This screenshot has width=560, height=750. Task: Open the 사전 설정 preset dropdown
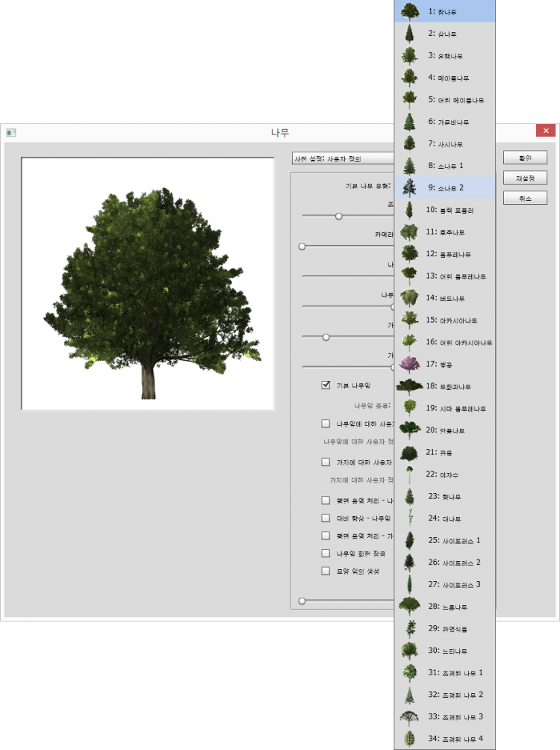343,158
